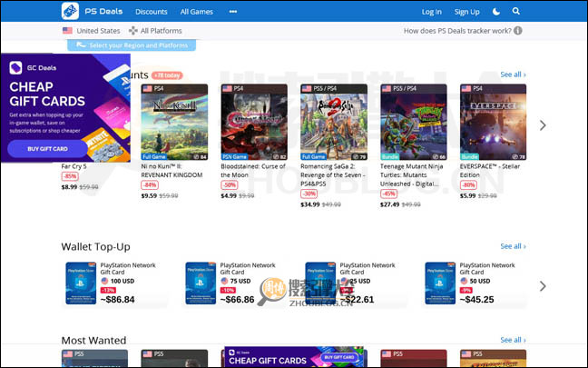Click the BUY GIFT CARD button
Screen dimensions: 588x368
click(x=47, y=149)
